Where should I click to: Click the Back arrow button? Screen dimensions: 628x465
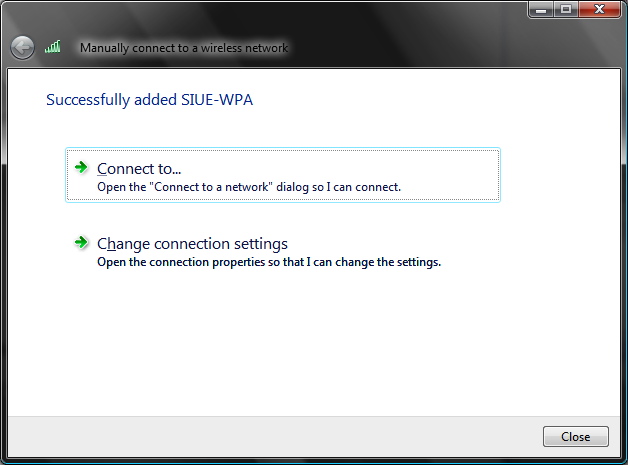pyautogui.click(x=22, y=47)
